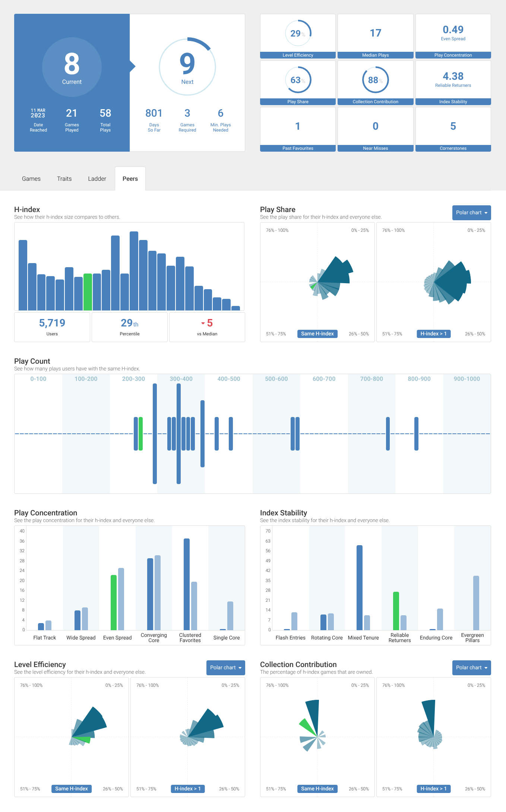This screenshot has width=506, height=812.
Task: Click the Collection Contribution 88% gauge
Action: click(x=376, y=80)
